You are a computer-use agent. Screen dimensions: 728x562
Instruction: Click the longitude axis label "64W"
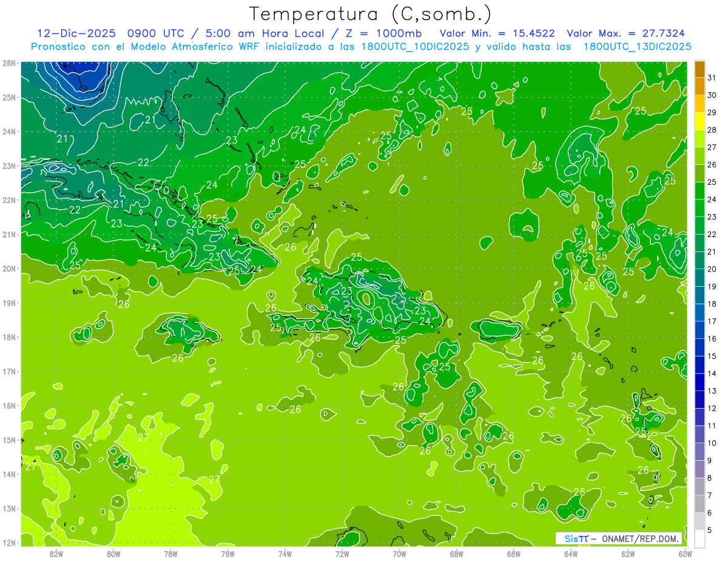[x=571, y=554]
